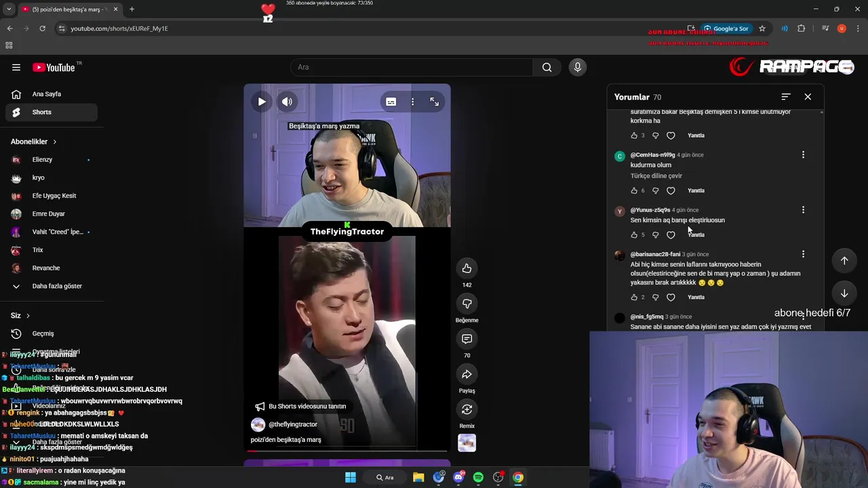This screenshot has height=488, width=868.
Task: Remix this Short
Action: tap(467, 409)
